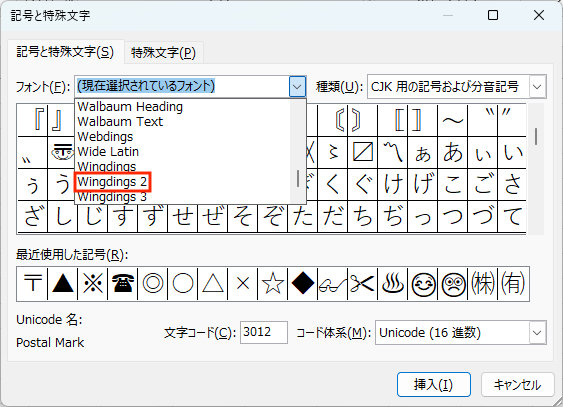This screenshot has height=407, width=563.
Task: Select the postal mark 〒 recent symbol
Action: (33, 284)
